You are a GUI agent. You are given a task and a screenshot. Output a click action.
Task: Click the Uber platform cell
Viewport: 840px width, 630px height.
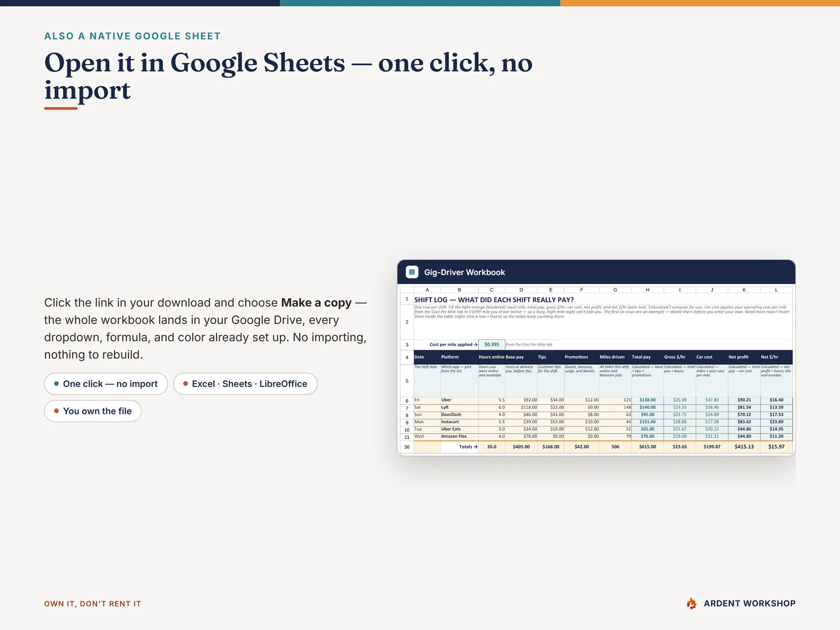point(459,400)
